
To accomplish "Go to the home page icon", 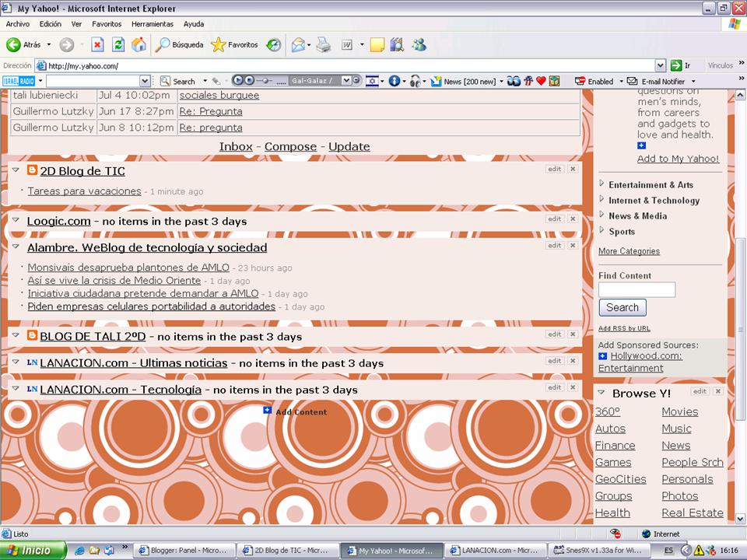I will pyautogui.click(x=139, y=45).
